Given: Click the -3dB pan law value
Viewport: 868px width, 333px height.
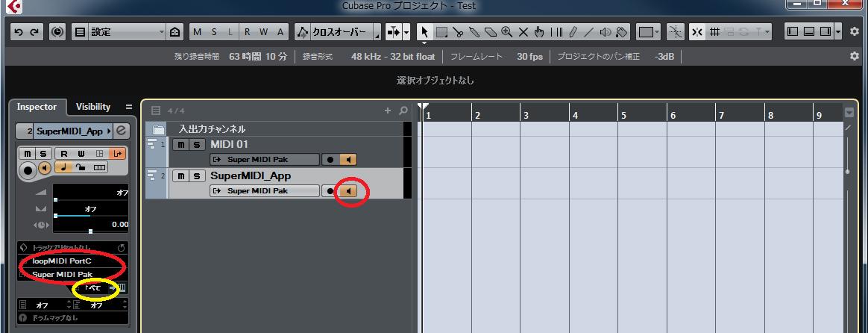Looking at the screenshot, I should pyautogui.click(x=664, y=57).
